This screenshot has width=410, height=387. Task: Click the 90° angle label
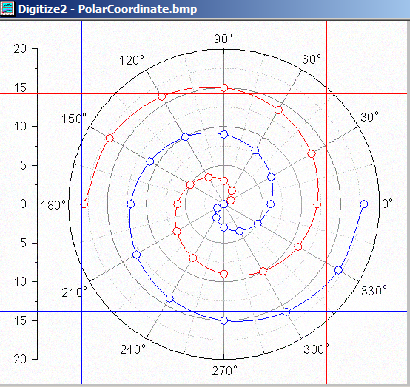pyautogui.click(x=223, y=39)
